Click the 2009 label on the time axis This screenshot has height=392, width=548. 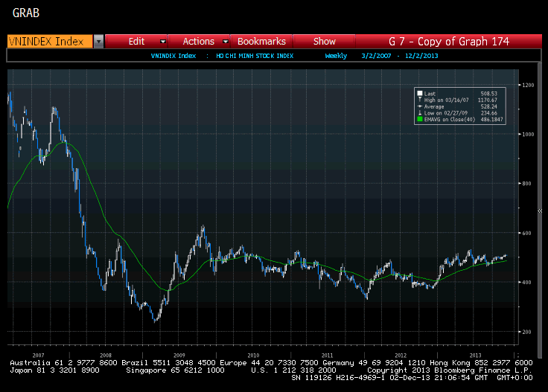click(x=179, y=355)
